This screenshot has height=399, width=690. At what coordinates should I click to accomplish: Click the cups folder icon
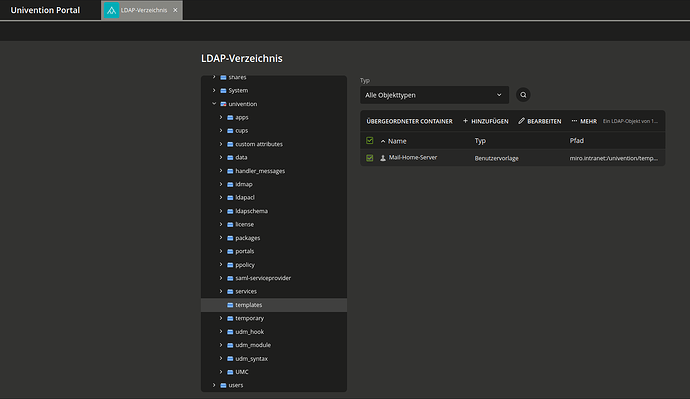click(230, 131)
